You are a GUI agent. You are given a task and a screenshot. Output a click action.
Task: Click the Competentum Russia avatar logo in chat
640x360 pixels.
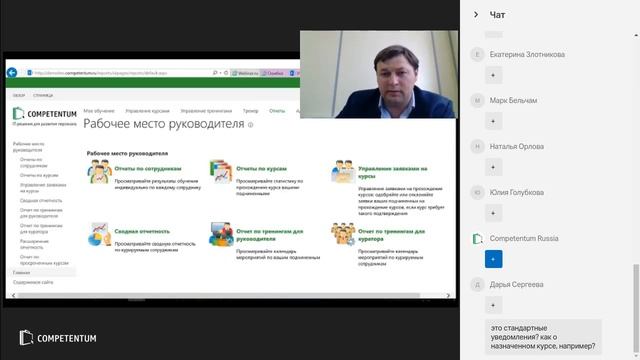pyautogui.click(x=477, y=238)
